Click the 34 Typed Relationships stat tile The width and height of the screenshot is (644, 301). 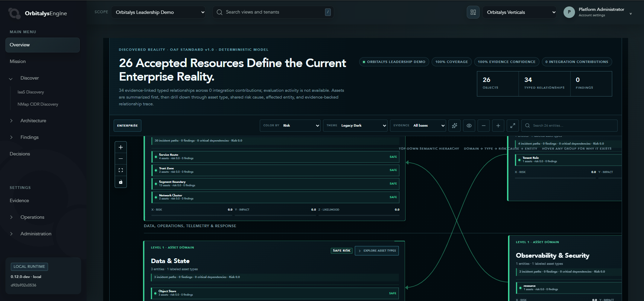545,84
